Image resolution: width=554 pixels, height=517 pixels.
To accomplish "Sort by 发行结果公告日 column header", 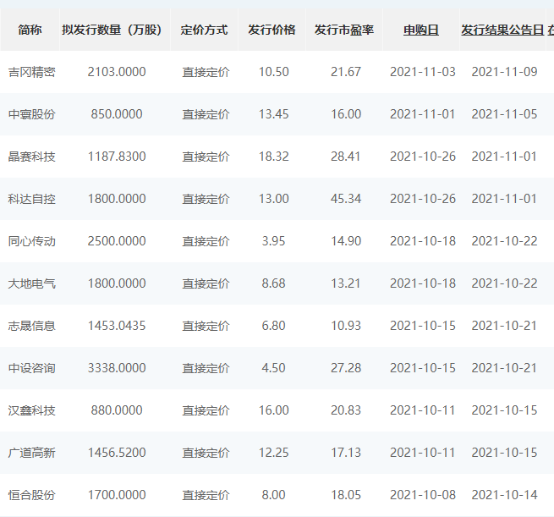I will (x=502, y=30).
